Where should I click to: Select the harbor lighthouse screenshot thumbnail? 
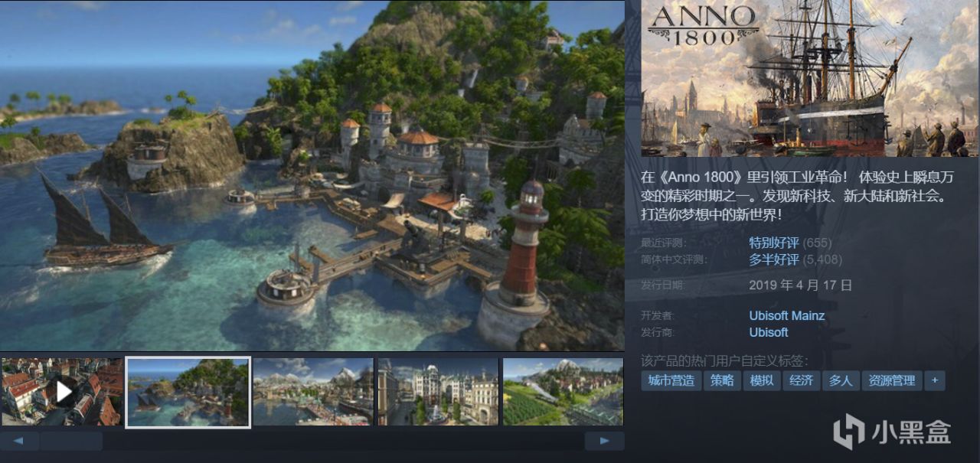pyautogui.click(x=188, y=392)
